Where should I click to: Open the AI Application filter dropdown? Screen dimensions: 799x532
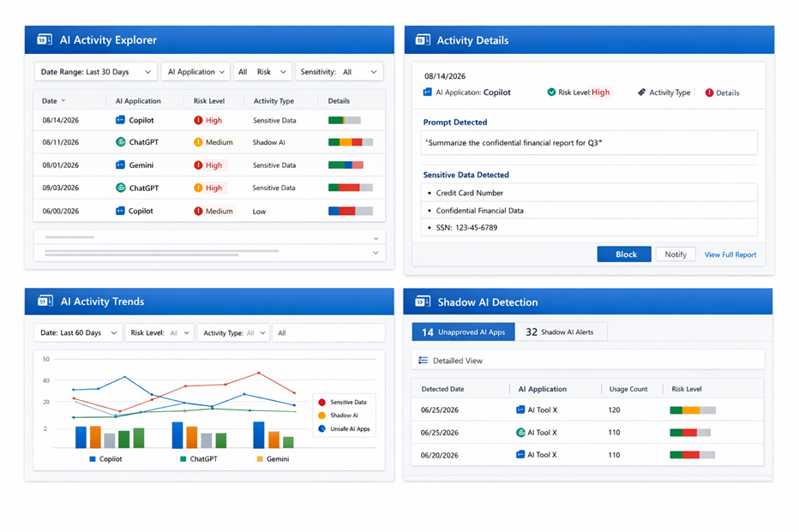tap(196, 72)
